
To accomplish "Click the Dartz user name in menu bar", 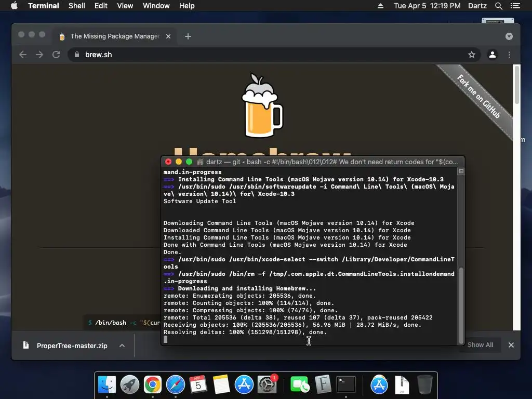I will tap(477, 6).
